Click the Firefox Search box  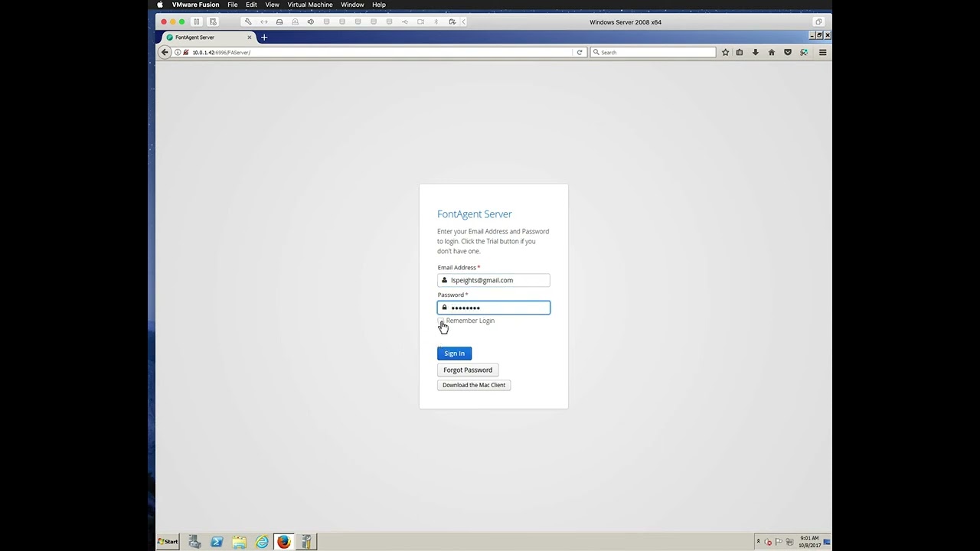click(x=653, y=53)
